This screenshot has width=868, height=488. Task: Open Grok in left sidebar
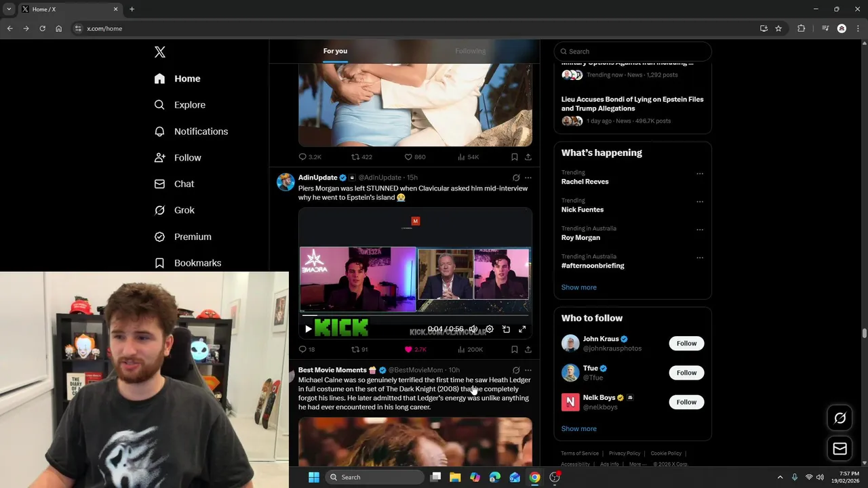pyautogui.click(x=174, y=210)
